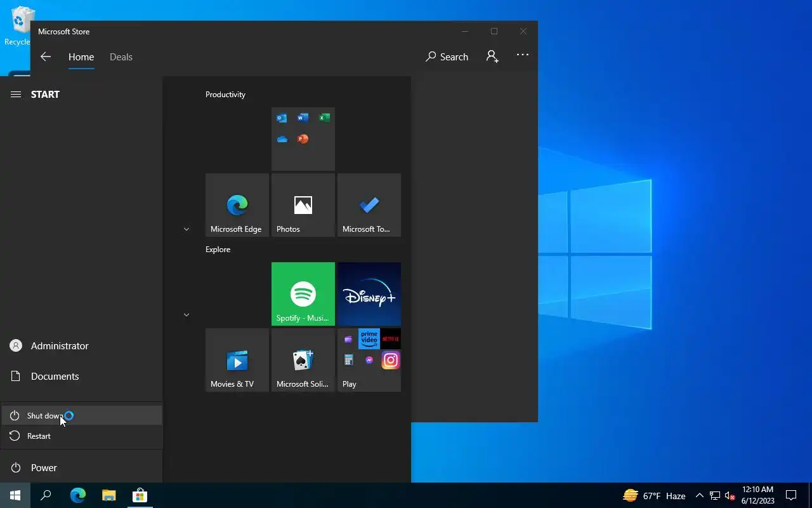
Task: Open the Outlook icon in Office folder
Action: (x=282, y=118)
